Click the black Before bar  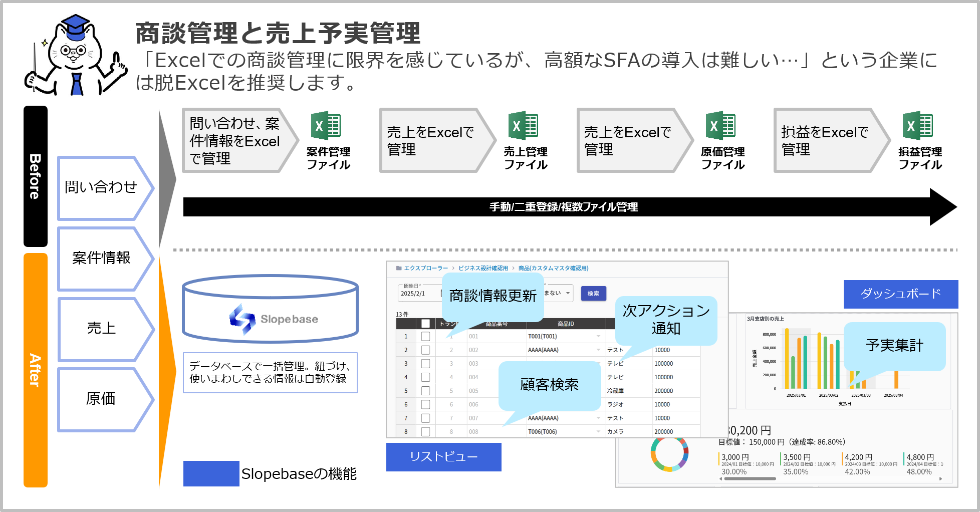coord(36,176)
